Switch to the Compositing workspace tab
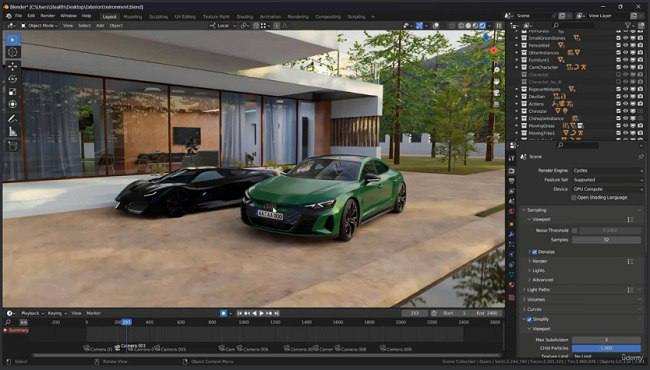The width and height of the screenshot is (650, 370). pos(328,17)
